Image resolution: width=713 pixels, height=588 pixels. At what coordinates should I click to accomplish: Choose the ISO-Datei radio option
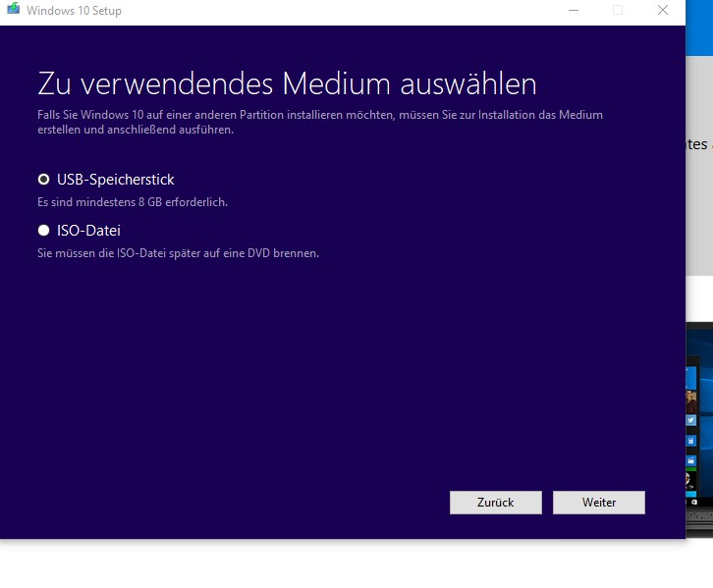pos(43,231)
